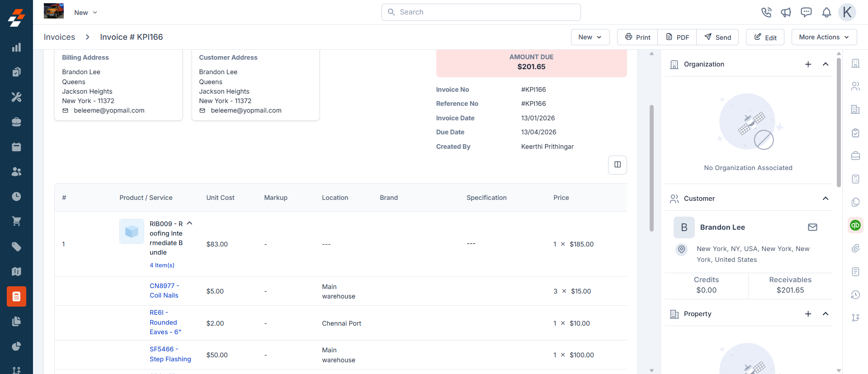This screenshot has width=868, height=374.
Task: Click the Credits $0.00 box
Action: pos(706,285)
